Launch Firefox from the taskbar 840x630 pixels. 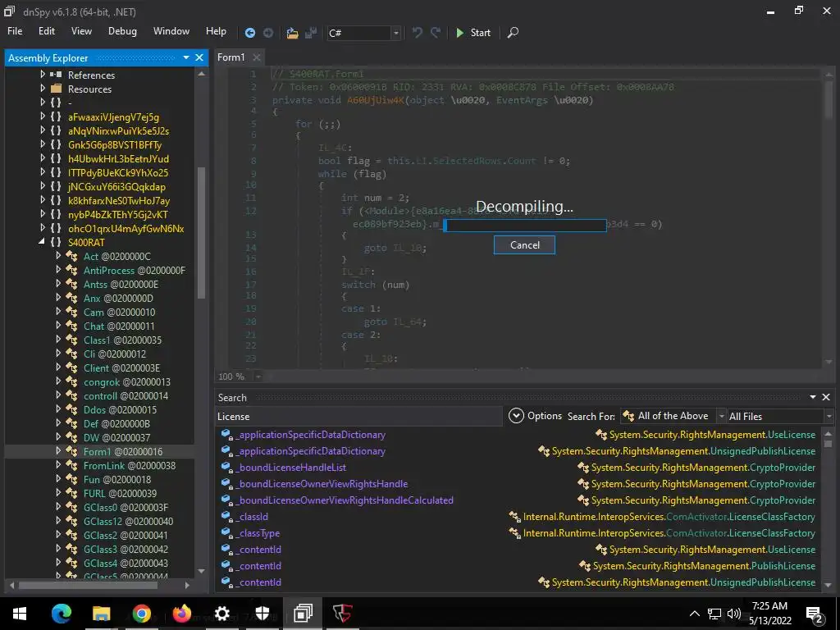181,613
